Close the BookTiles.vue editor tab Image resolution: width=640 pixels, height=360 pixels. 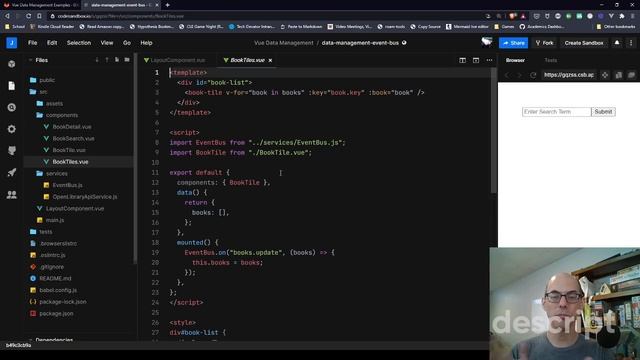click(270, 60)
